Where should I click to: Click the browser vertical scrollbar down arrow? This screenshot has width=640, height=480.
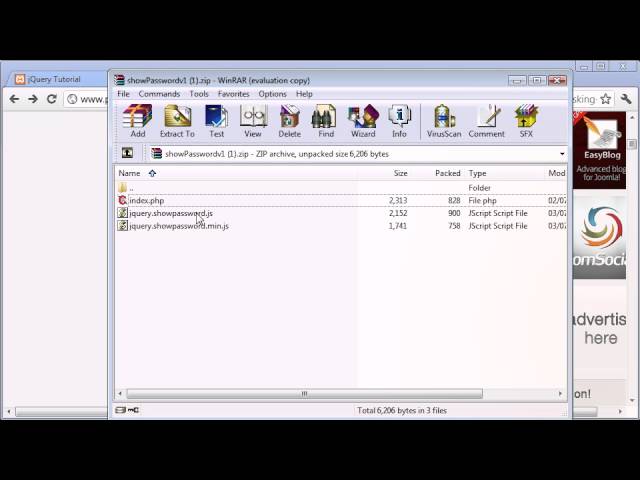tap(632, 400)
